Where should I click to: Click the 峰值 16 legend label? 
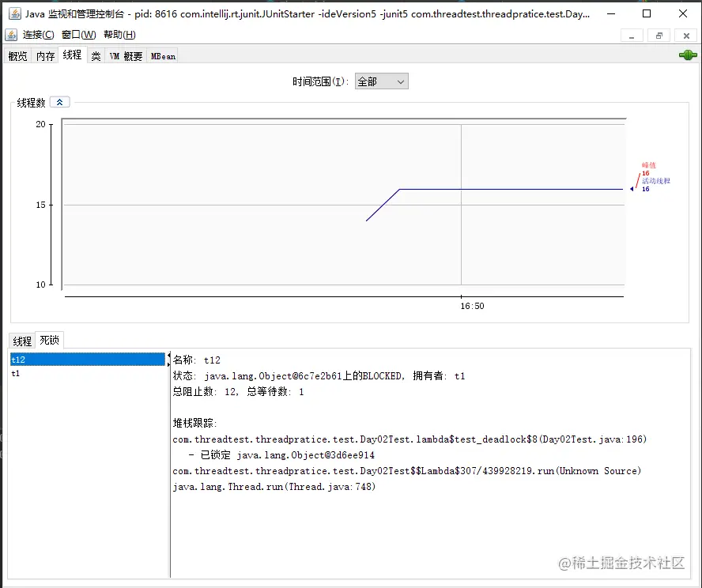click(x=649, y=169)
